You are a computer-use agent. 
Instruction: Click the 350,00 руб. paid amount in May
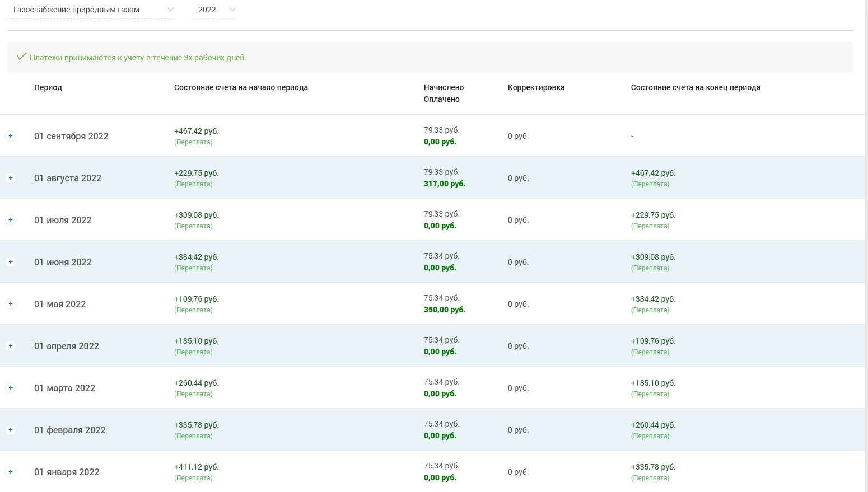[445, 310]
